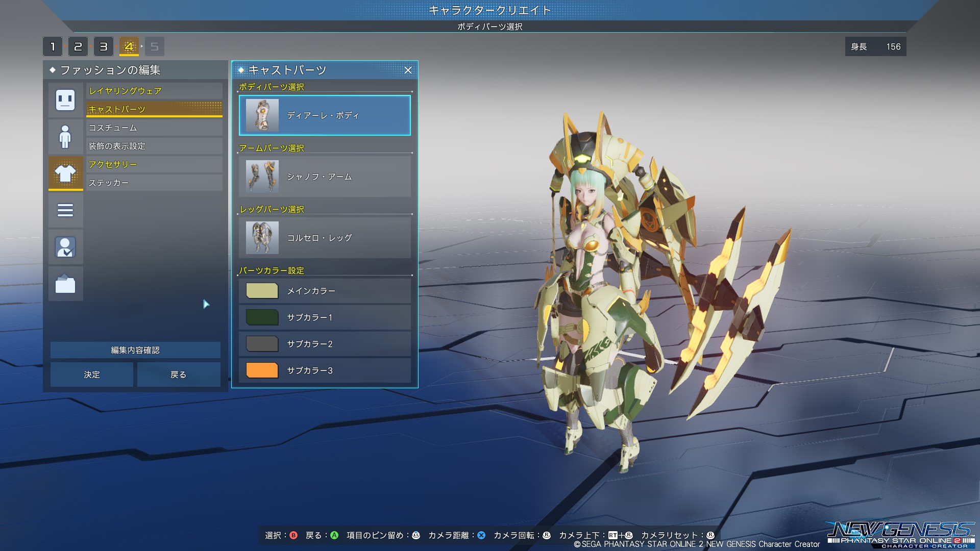The width and height of the screenshot is (980, 551).
Task: Select the コルセロ・レッグ leg part
Action: tap(325, 238)
